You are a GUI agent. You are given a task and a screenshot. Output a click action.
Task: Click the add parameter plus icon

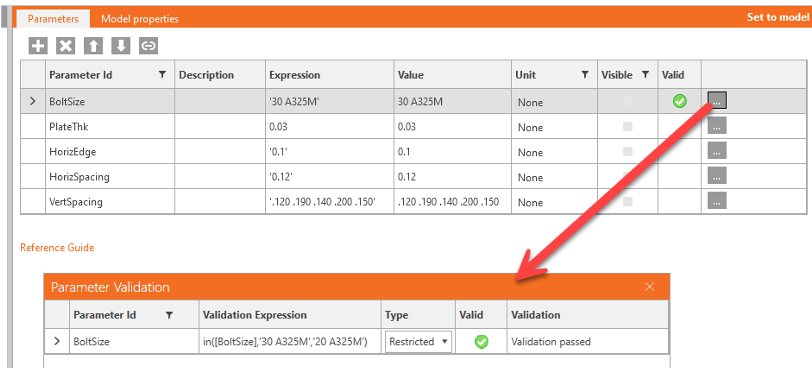[x=38, y=46]
